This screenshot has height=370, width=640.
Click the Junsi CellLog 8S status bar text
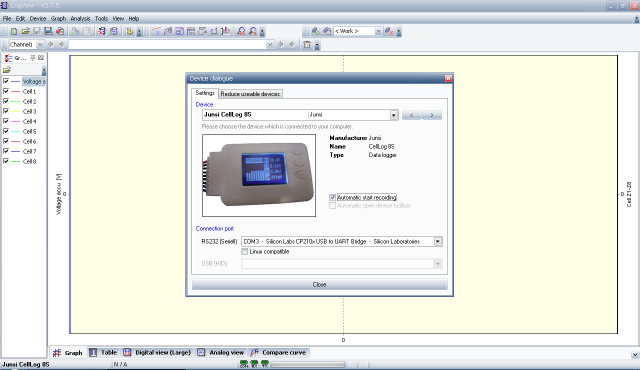[x=26, y=364]
